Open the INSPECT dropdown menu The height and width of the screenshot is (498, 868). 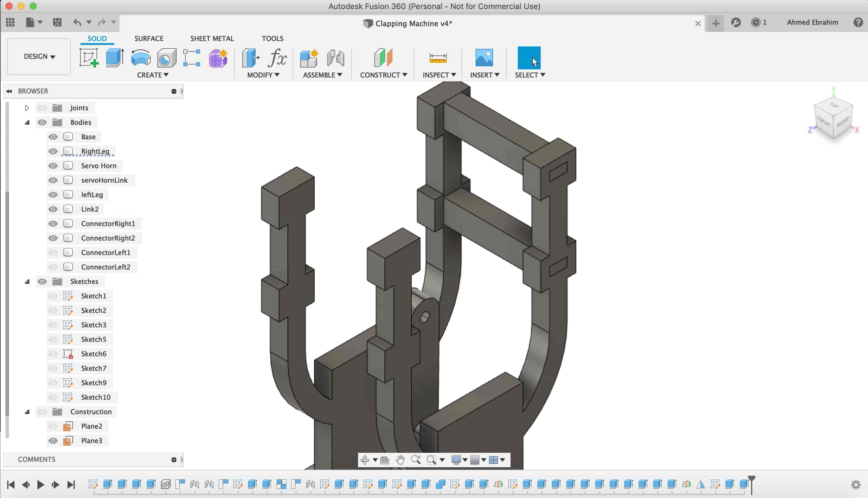pyautogui.click(x=439, y=75)
